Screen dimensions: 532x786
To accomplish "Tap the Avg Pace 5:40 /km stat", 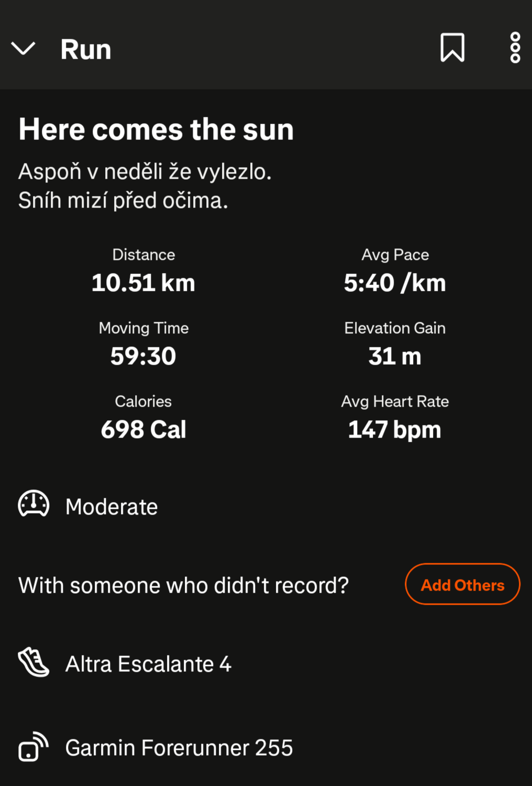I will [x=395, y=282].
